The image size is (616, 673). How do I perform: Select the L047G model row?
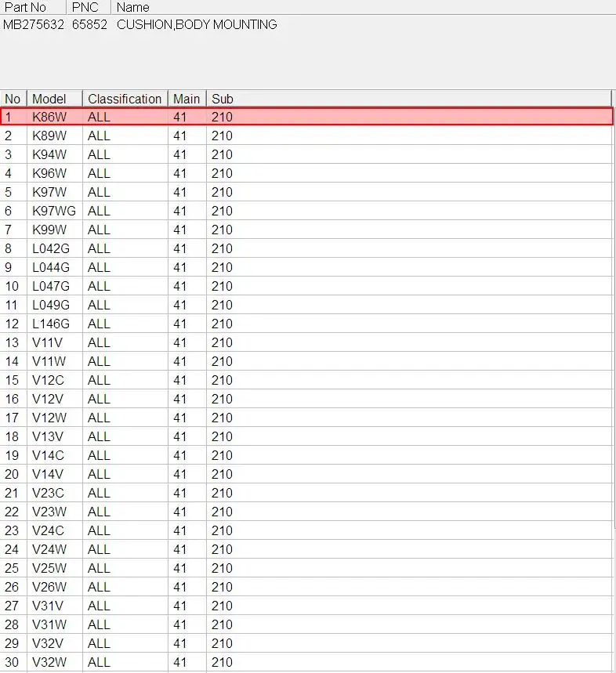pos(306,286)
